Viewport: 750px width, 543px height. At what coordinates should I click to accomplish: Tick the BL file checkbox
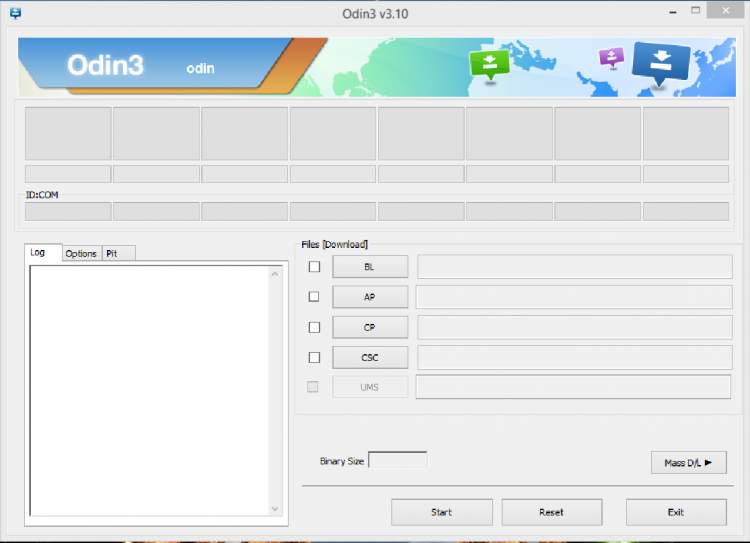coord(314,266)
